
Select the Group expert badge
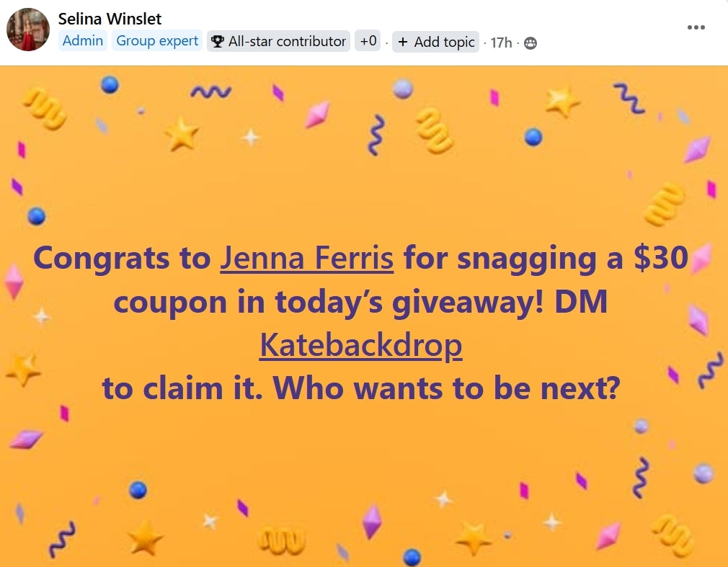[x=157, y=41]
